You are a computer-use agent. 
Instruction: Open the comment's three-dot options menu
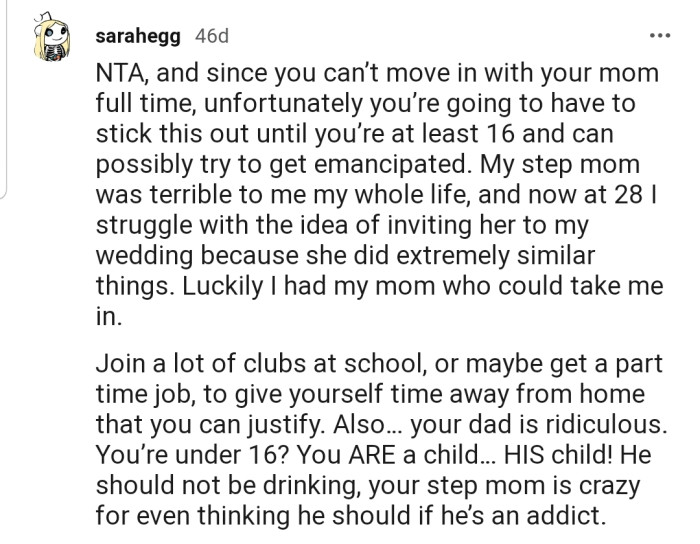pyautogui.click(x=659, y=37)
